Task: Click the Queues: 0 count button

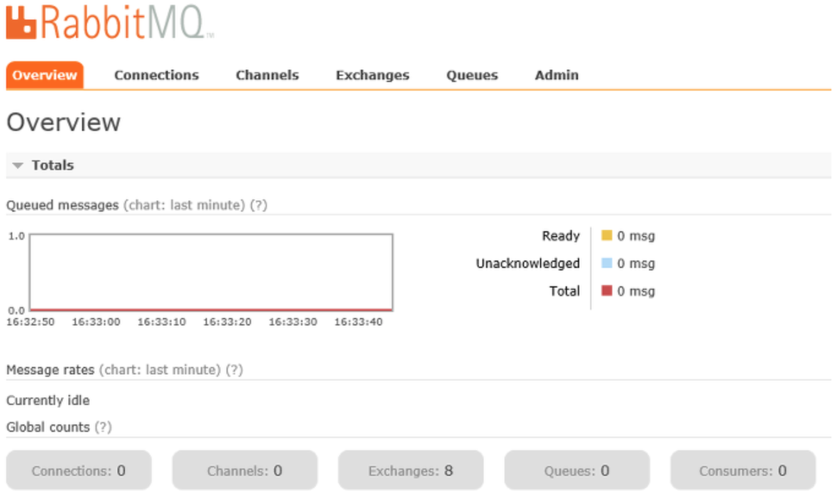Action: tap(577, 470)
